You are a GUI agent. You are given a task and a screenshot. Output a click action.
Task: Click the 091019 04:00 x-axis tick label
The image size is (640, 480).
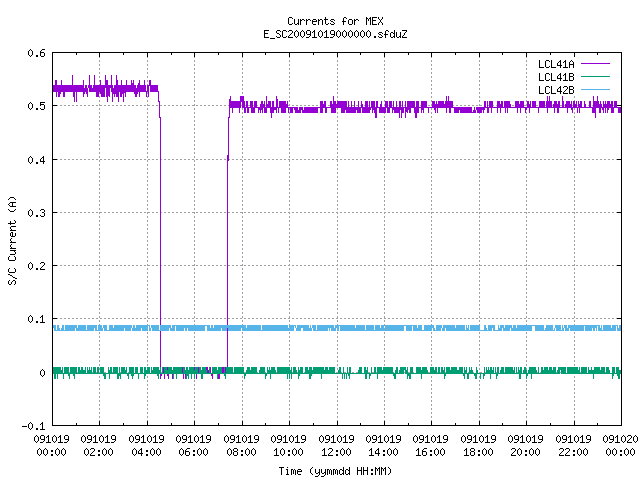tap(147, 445)
